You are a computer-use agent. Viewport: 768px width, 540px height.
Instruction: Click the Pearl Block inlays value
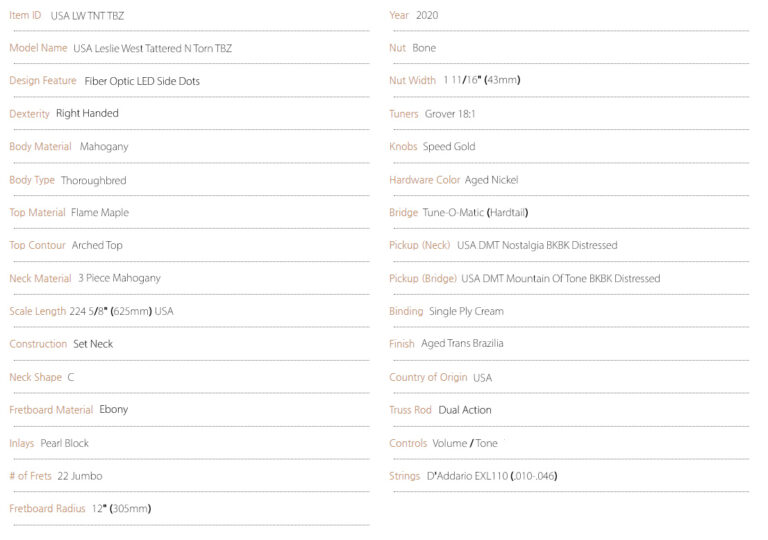tap(65, 443)
